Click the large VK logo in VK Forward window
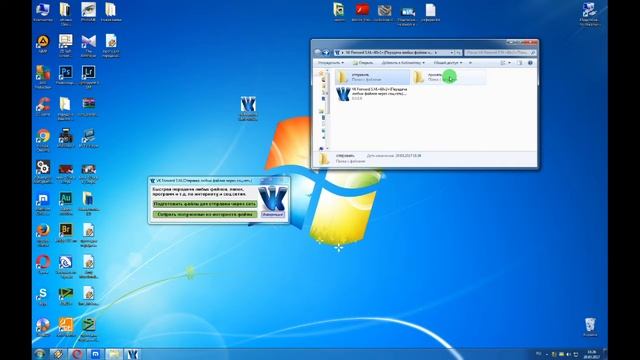Image resolution: width=640 pixels, height=360 pixels. 273,198
